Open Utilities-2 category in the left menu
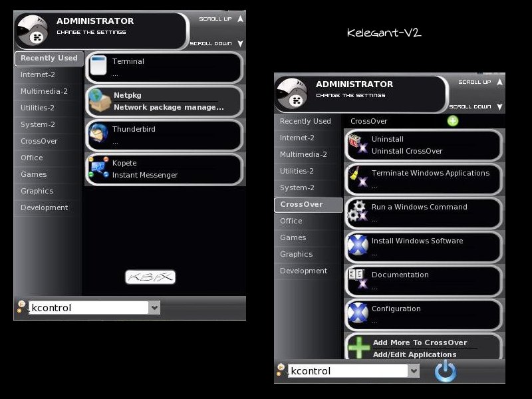The height and width of the screenshot is (399, 532). point(48,108)
